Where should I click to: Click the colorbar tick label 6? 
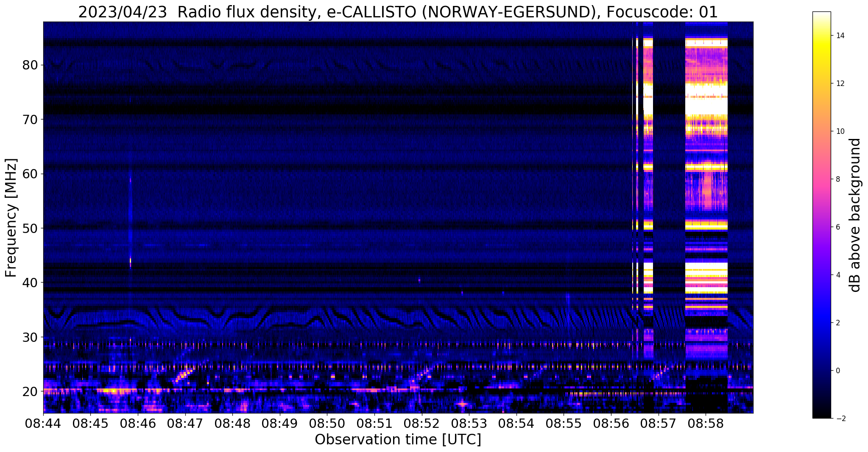click(x=837, y=227)
